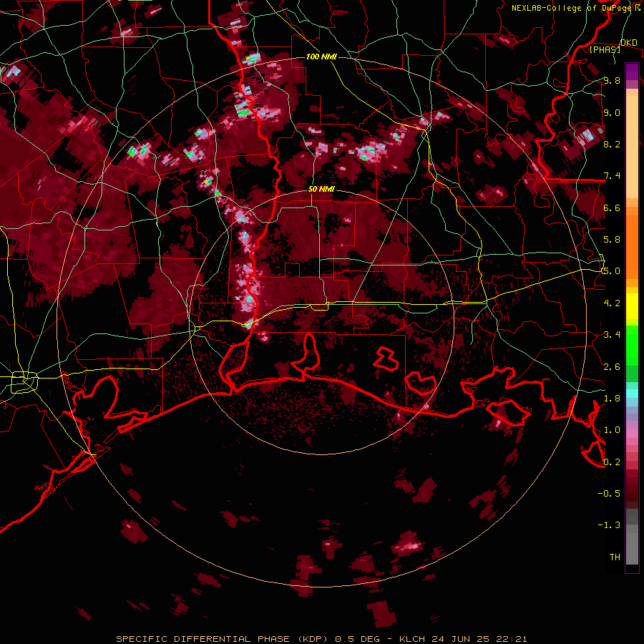This screenshot has height=644, width=644.
Task: Click the 100 NMI range ring label
Action: 321,57
